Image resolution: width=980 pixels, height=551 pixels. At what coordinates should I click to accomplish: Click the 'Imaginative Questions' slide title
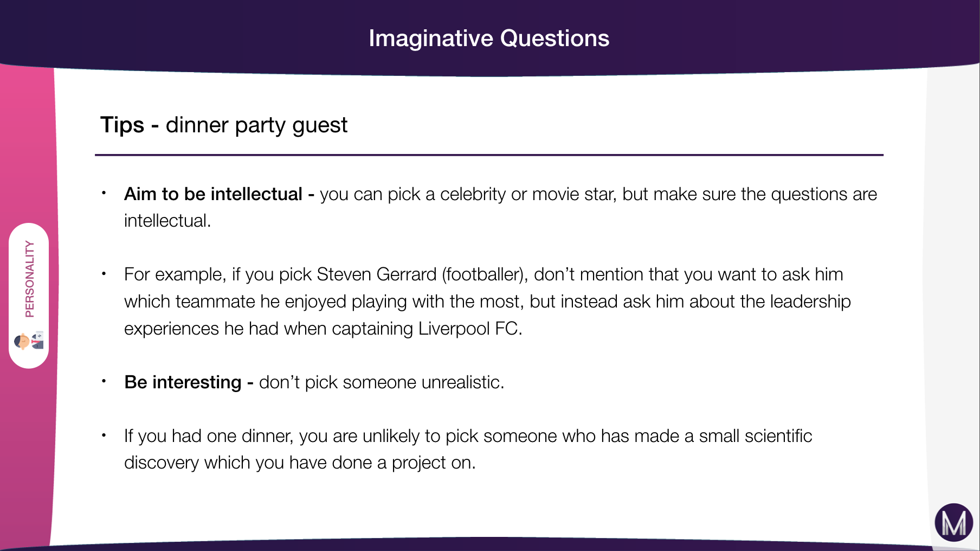pyautogui.click(x=489, y=39)
